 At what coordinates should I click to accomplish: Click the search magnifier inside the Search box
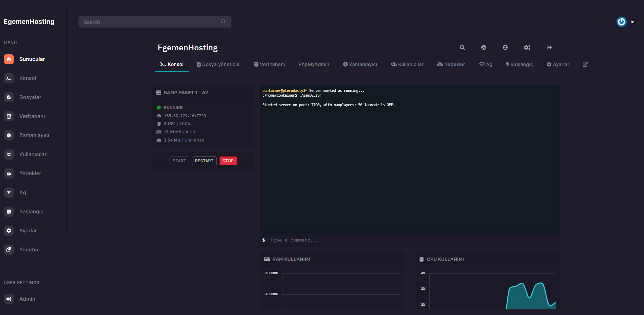(223, 22)
